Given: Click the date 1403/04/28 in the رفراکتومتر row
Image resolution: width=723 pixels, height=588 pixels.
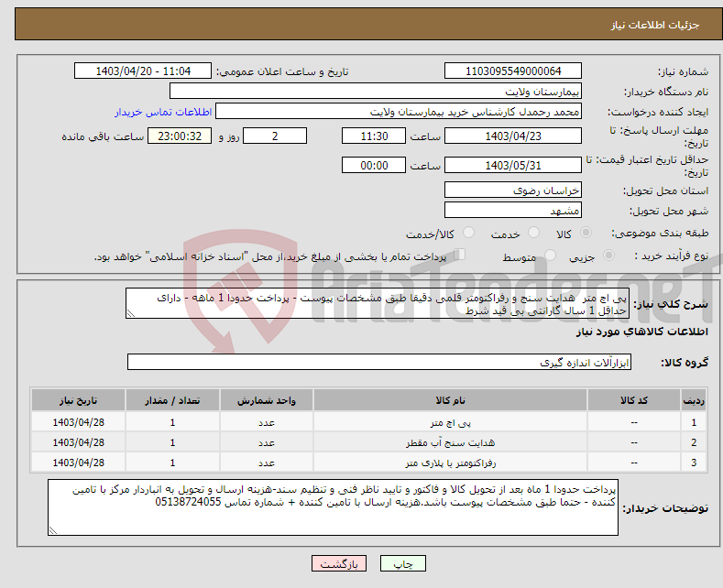Looking at the screenshot, I should [79, 463].
